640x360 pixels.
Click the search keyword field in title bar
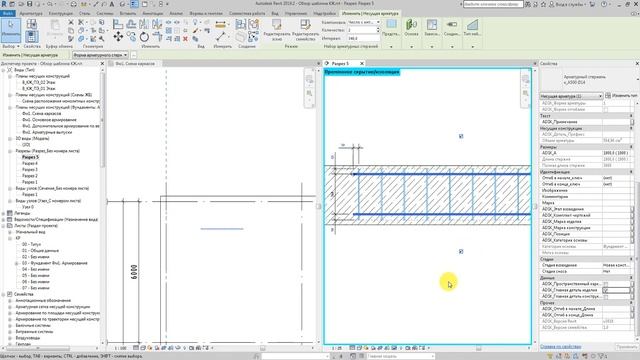tap(493, 4)
